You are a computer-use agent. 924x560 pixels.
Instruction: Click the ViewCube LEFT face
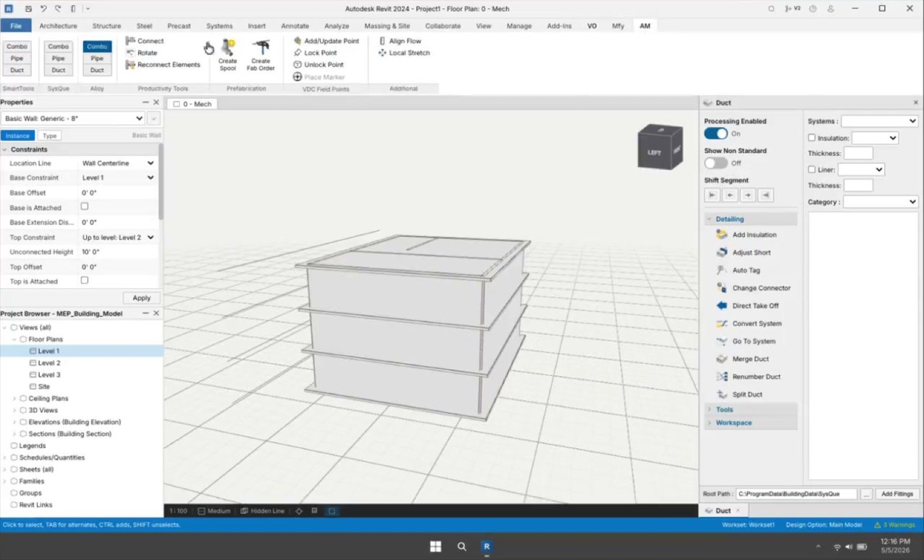click(654, 152)
